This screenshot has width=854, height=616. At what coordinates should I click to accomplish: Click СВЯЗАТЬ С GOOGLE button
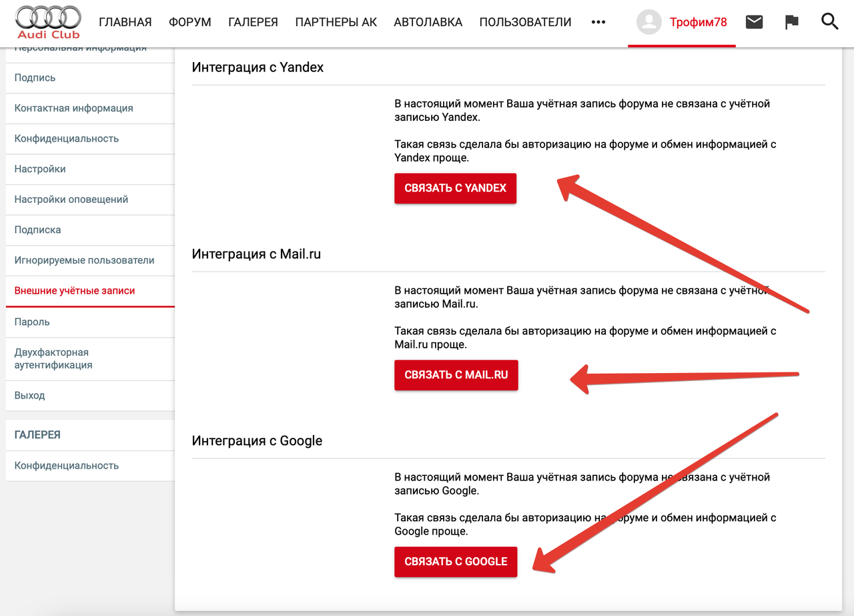pyautogui.click(x=456, y=562)
